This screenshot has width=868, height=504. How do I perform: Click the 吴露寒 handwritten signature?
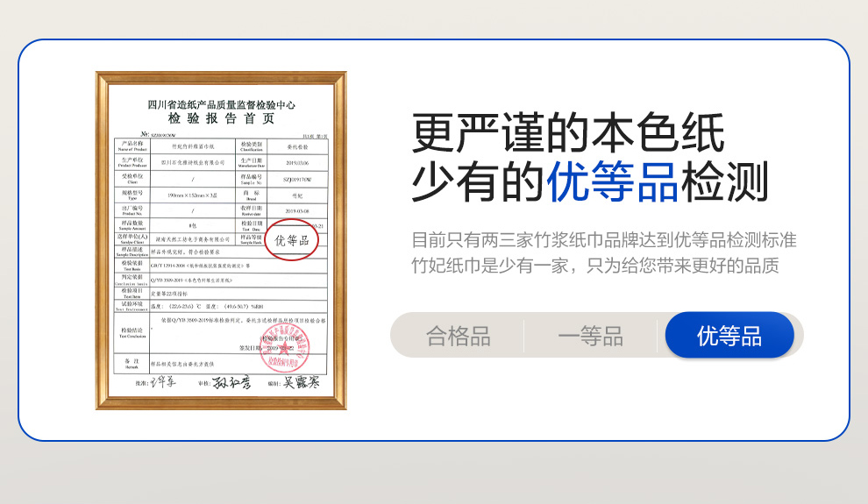(x=302, y=382)
